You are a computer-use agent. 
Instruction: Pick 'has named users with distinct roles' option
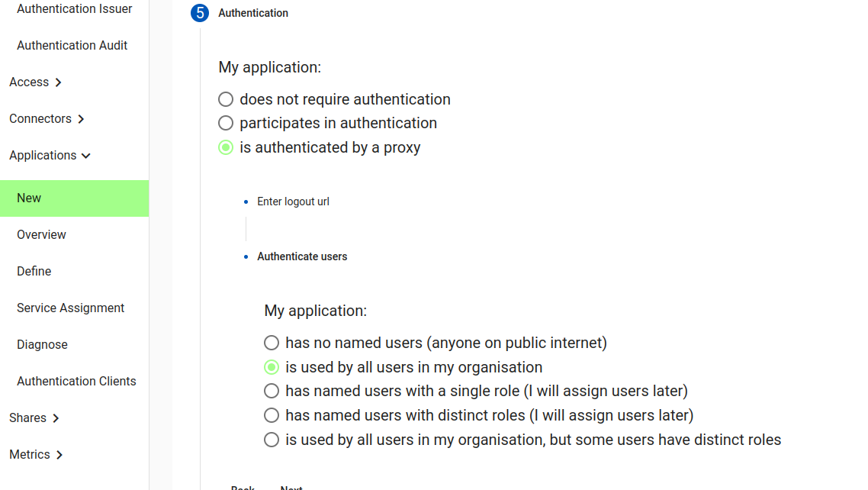272,415
